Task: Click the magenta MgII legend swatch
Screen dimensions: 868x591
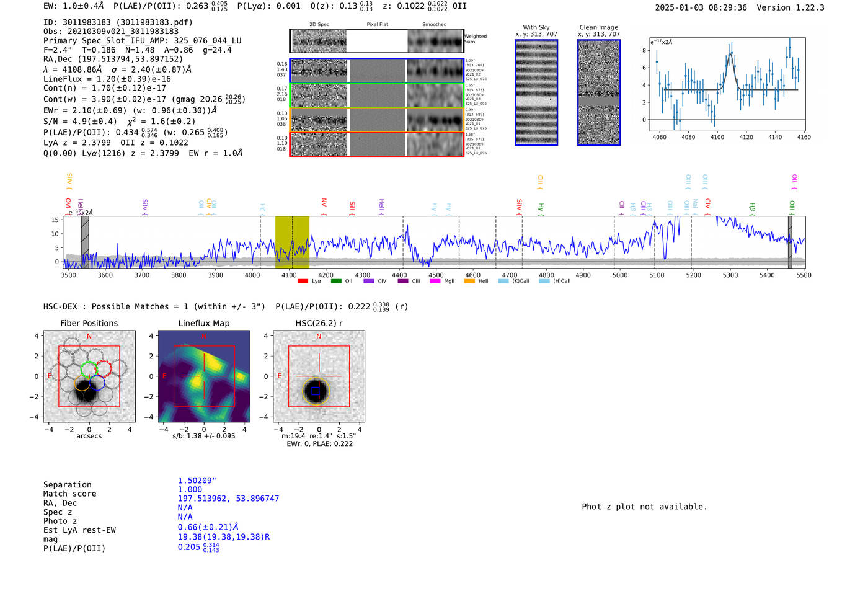Action: click(435, 281)
